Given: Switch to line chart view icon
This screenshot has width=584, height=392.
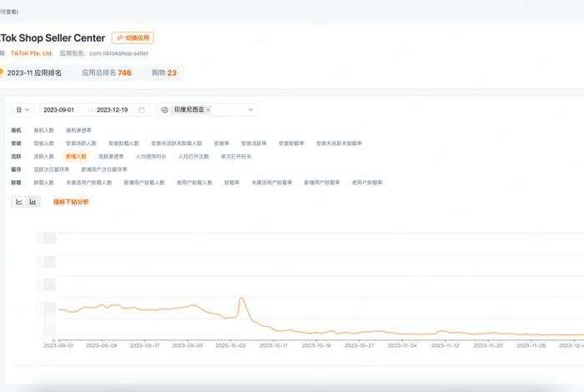Looking at the screenshot, I should tap(19, 202).
